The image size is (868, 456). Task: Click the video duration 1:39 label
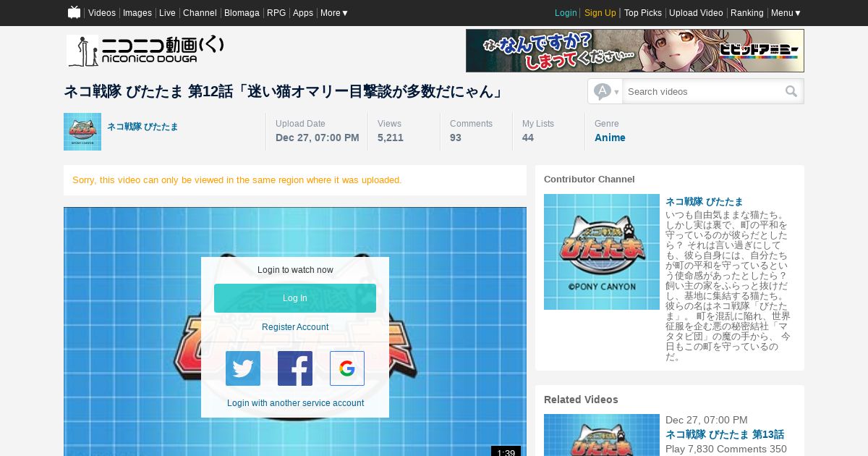(x=506, y=452)
